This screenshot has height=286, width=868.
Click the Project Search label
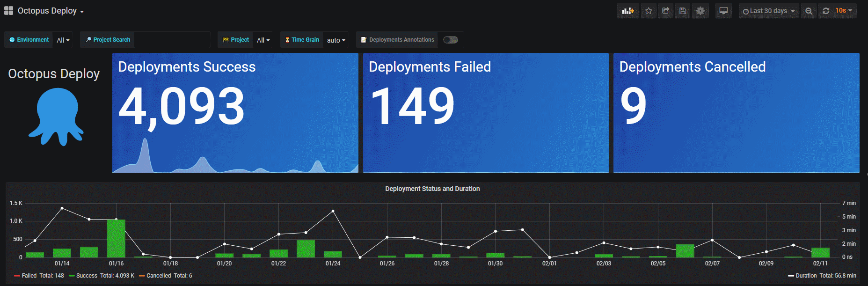(108, 40)
